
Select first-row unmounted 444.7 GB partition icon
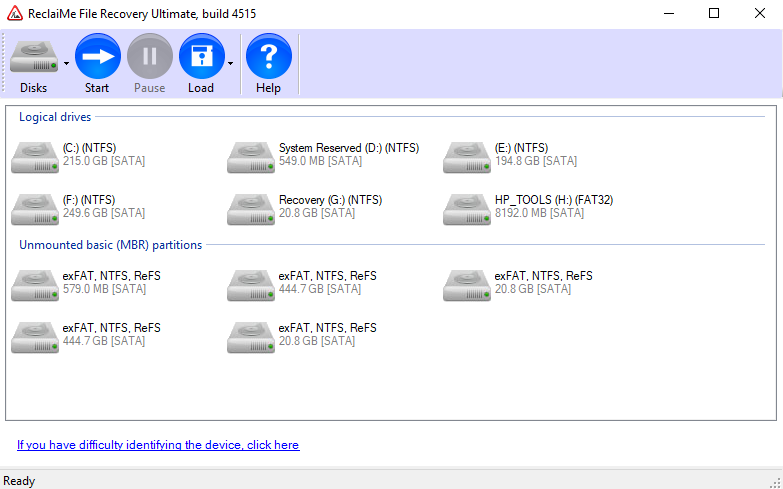(251, 285)
